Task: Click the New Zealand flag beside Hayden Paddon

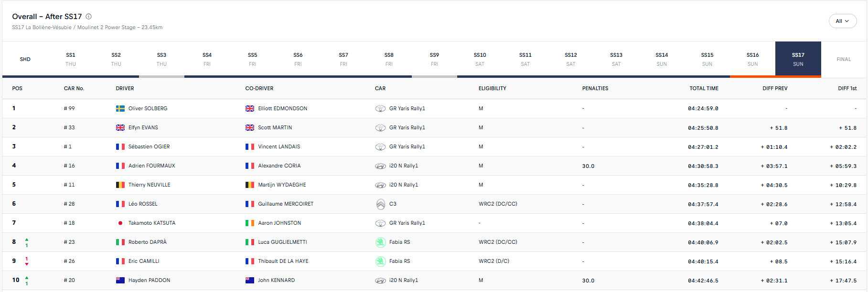Action: 120,281
